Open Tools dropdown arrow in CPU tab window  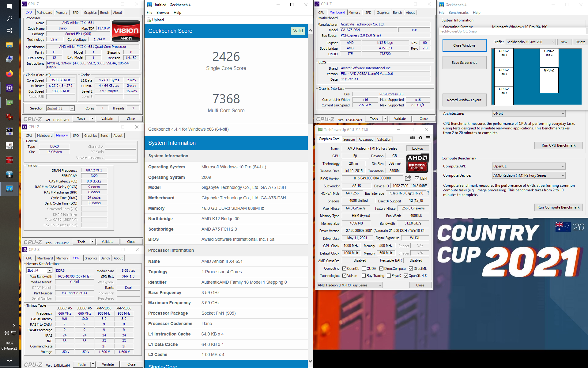click(x=92, y=119)
